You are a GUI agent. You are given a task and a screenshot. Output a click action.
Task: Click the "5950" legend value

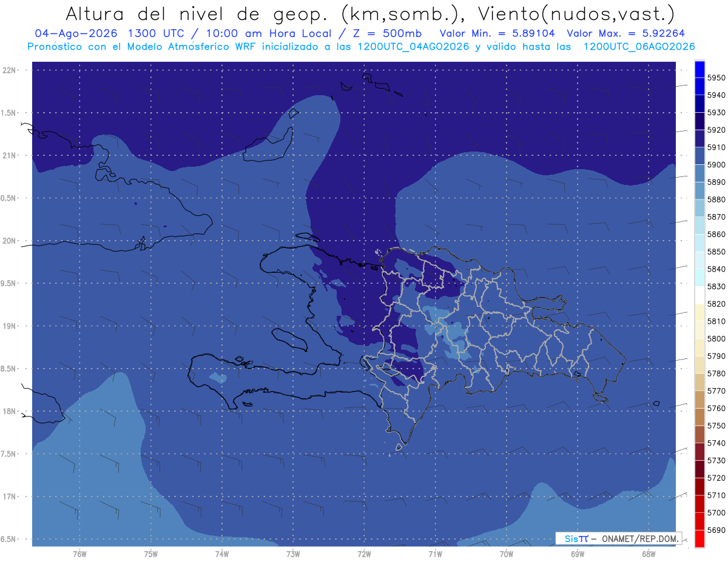pyautogui.click(x=716, y=78)
